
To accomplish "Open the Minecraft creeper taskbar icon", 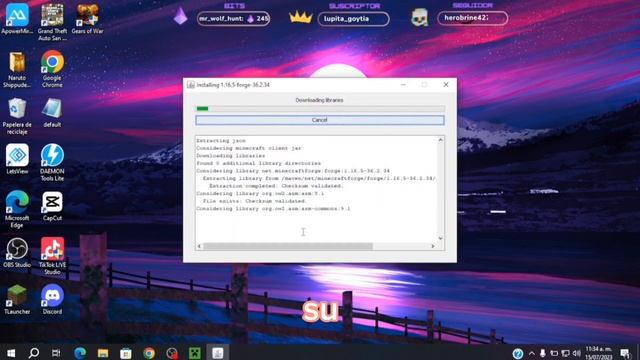I will coord(195,353).
